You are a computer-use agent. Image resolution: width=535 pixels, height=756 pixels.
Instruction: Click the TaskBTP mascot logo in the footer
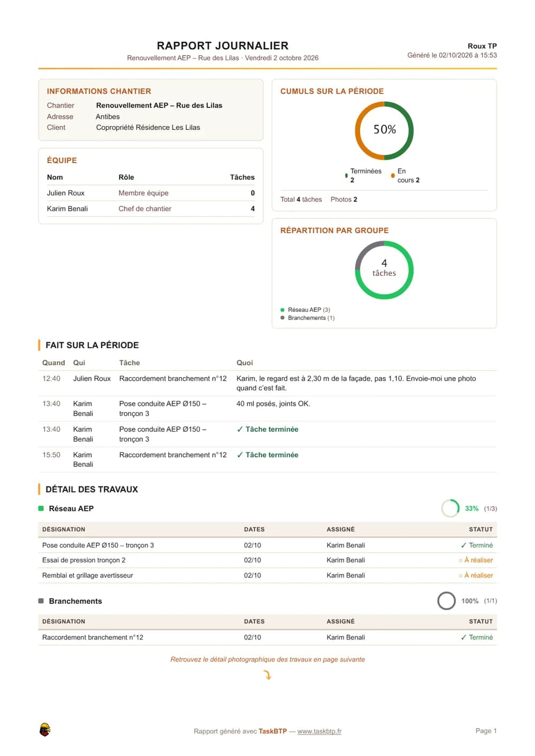coord(45,730)
